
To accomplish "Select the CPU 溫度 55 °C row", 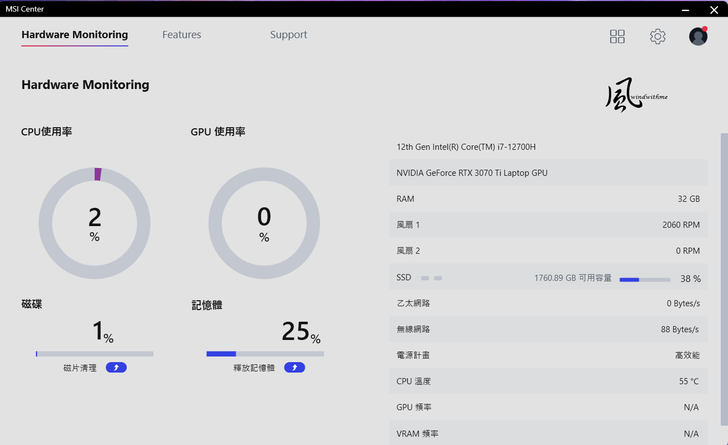I will (549, 381).
